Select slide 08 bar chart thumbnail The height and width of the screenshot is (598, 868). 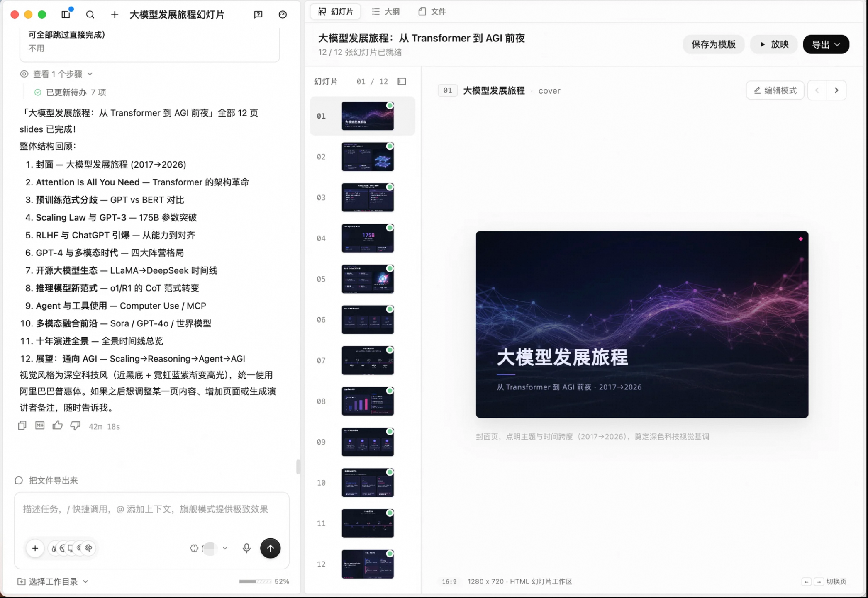tap(368, 401)
